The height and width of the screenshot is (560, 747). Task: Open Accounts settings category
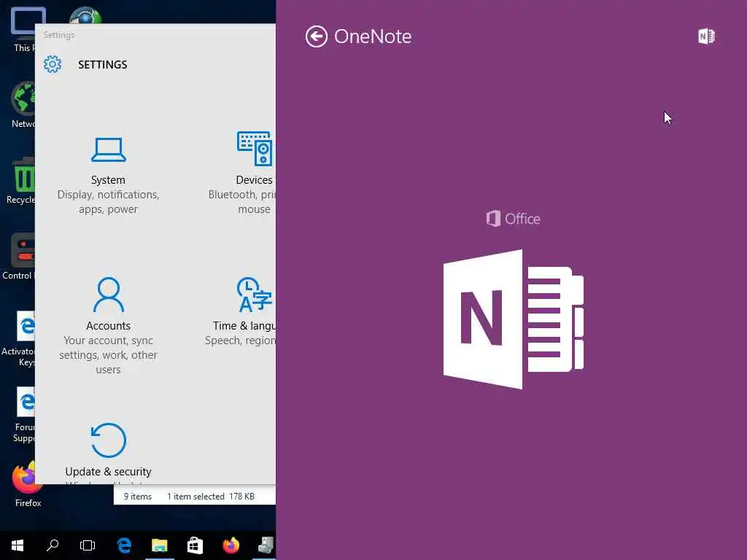[x=108, y=326]
